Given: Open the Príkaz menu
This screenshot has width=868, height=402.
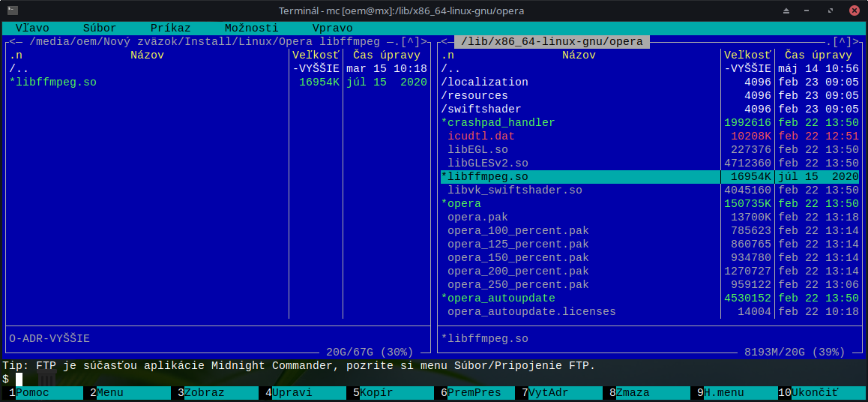Looking at the screenshot, I should pyautogui.click(x=170, y=28).
